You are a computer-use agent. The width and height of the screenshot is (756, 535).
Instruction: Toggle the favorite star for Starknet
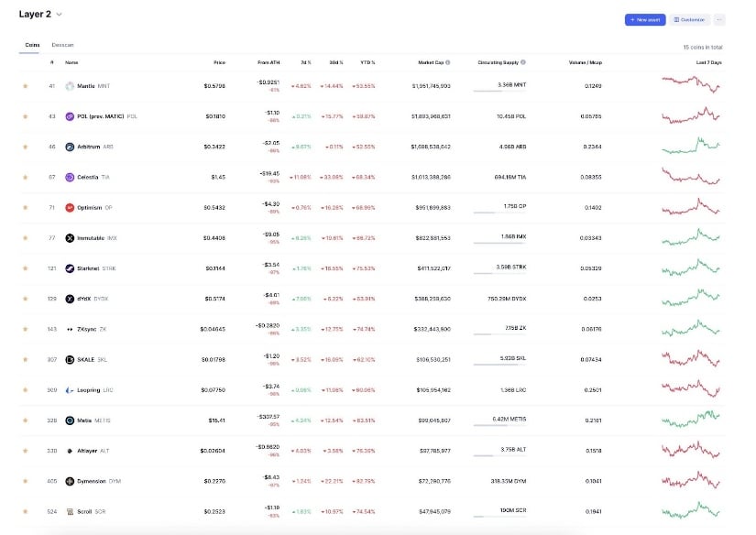pos(25,268)
